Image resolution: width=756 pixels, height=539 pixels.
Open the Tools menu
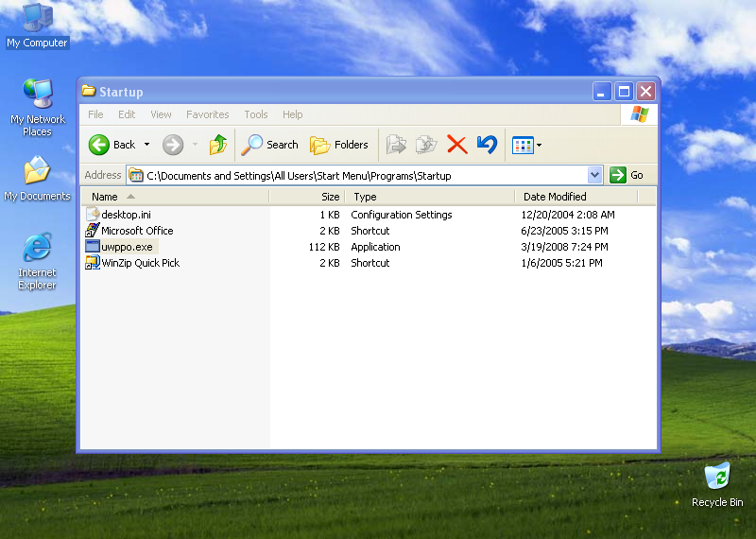tap(256, 114)
